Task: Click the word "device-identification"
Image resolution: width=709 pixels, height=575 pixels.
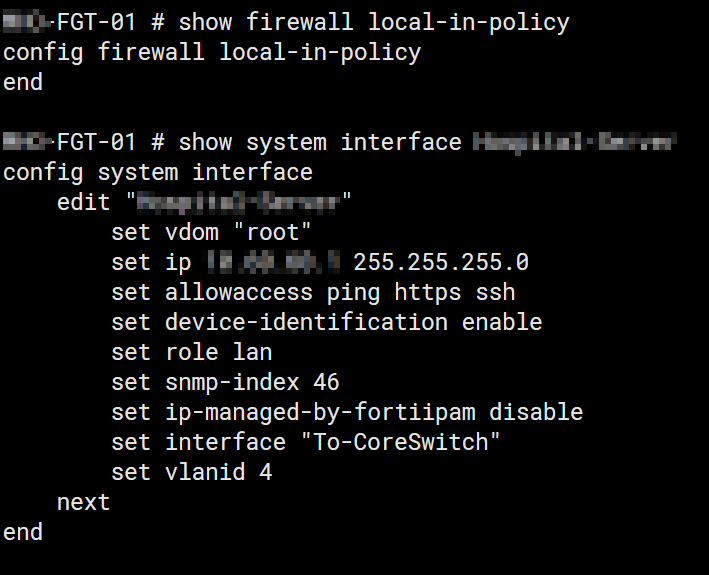Action: tap(306, 322)
